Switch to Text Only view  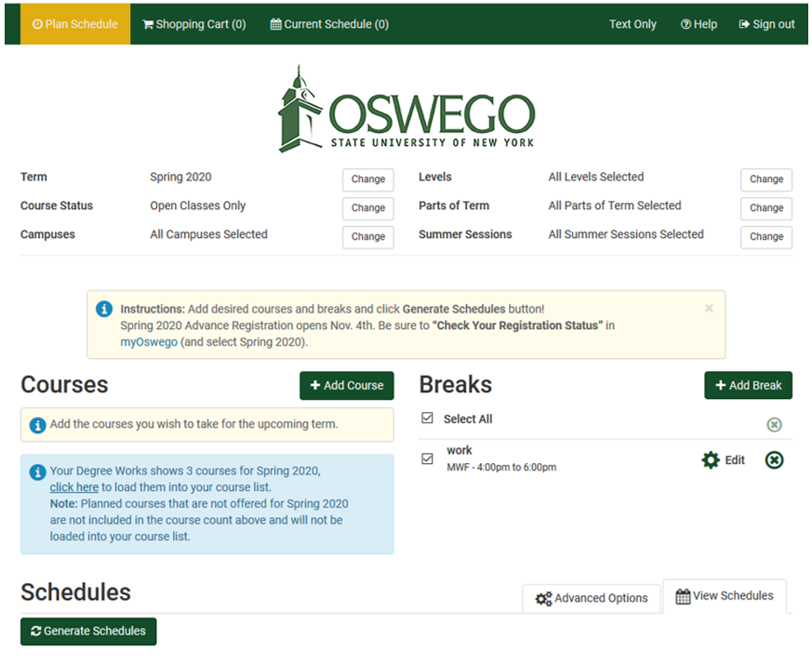pos(632,24)
